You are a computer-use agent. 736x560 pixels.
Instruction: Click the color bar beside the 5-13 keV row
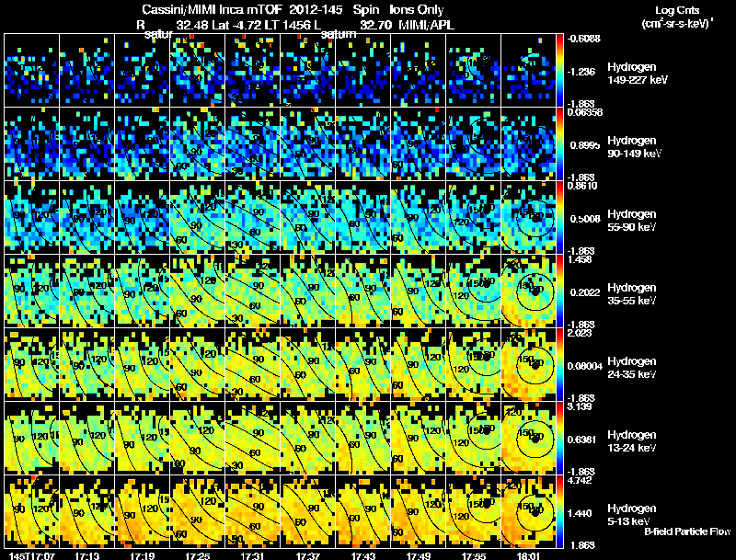pos(559,512)
